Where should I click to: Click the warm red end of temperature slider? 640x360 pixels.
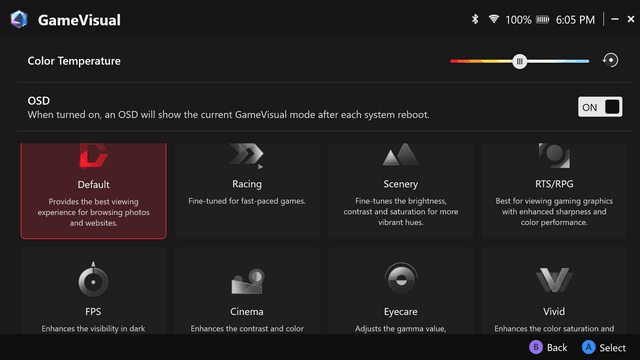pyautogui.click(x=455, y=61)
